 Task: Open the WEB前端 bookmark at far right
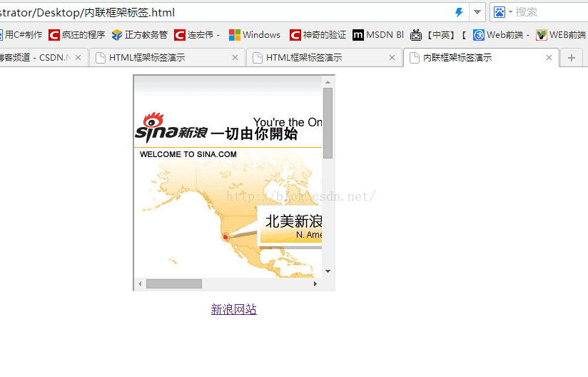(561, 35)
